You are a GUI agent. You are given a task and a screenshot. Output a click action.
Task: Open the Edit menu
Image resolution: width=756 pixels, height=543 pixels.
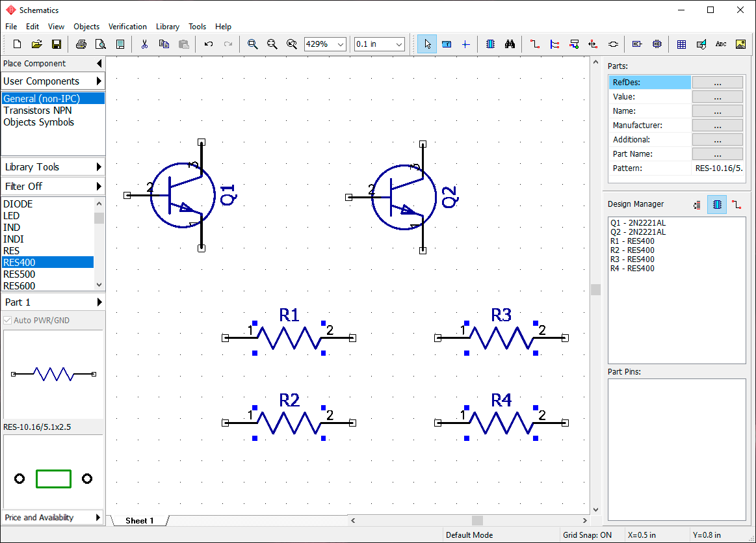tap(33, 27)
